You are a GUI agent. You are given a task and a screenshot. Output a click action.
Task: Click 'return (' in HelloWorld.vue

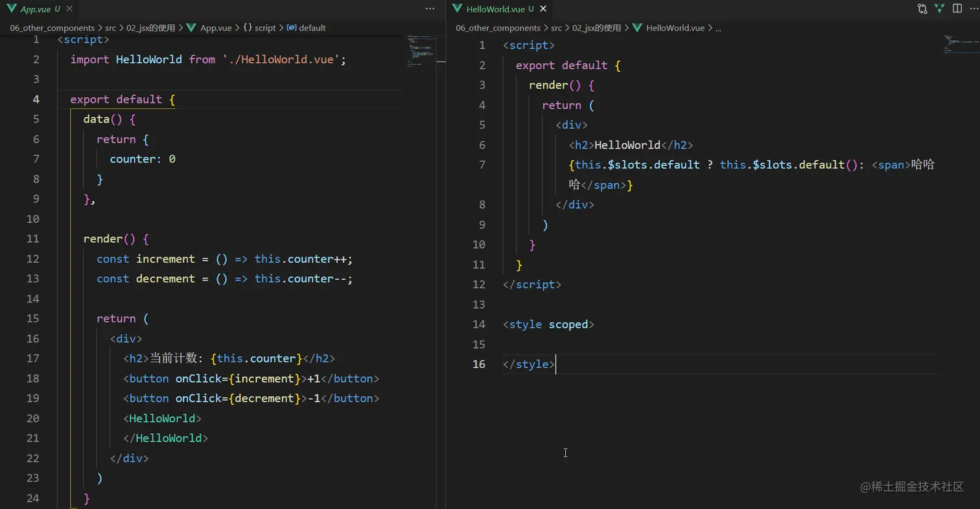point(568,106)
